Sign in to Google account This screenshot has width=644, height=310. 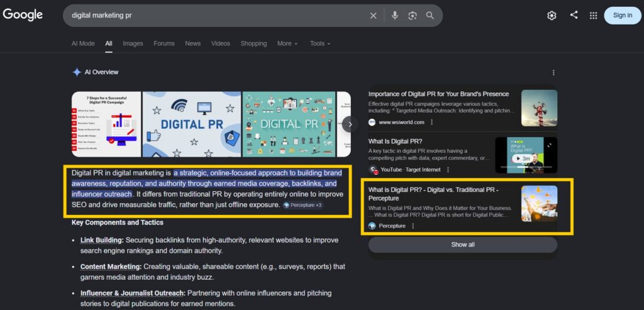(x=622, y=16)
